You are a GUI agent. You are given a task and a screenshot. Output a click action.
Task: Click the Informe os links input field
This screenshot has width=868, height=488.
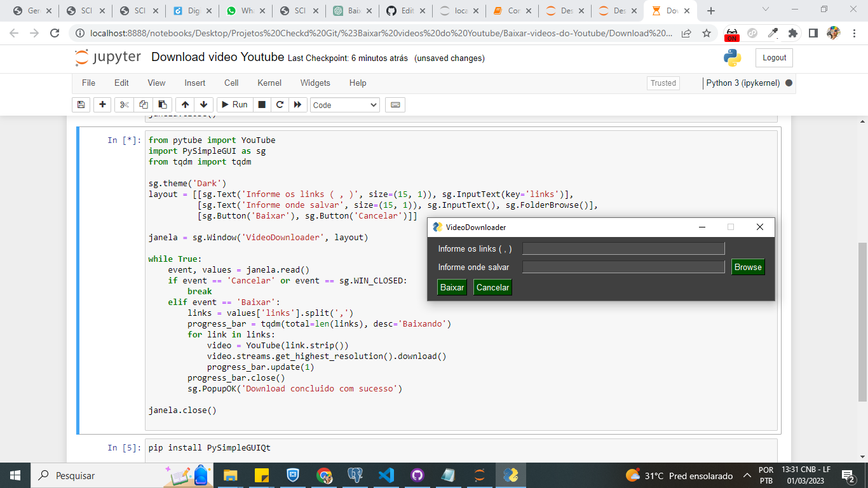pos(623,248)
